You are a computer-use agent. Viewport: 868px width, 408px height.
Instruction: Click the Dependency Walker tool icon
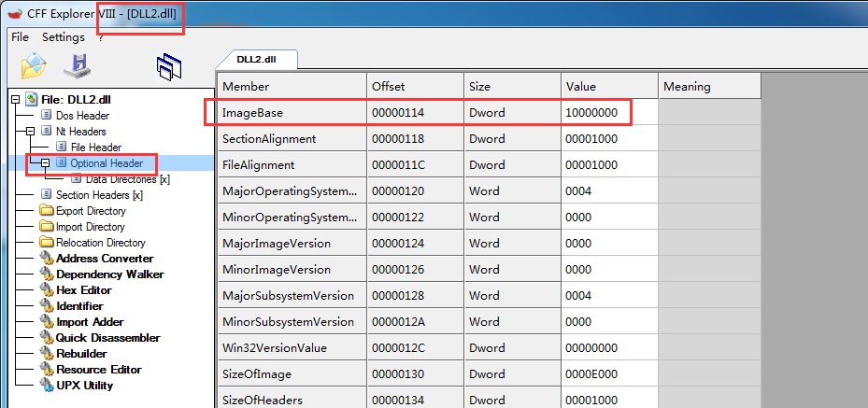click(47, 274)
